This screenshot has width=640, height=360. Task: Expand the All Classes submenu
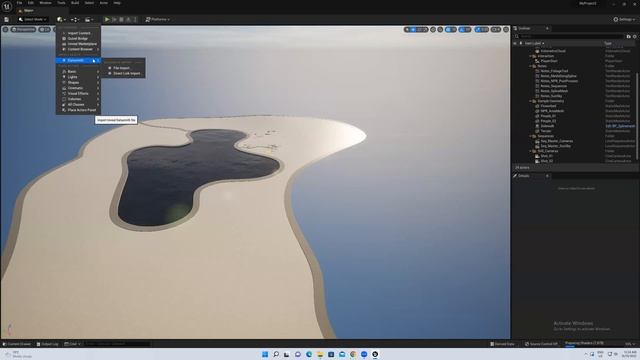click(78, 104)
